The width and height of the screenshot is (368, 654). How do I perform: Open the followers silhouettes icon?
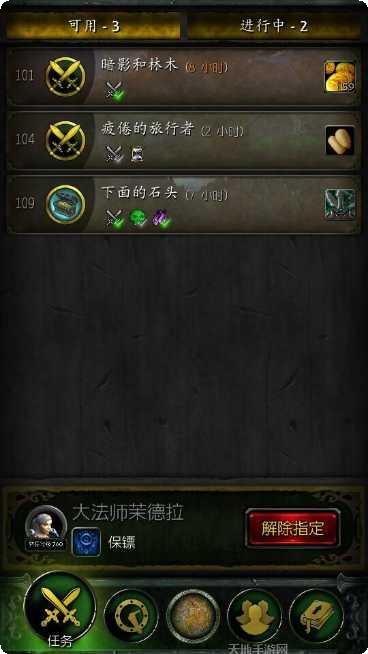[255, 616]
